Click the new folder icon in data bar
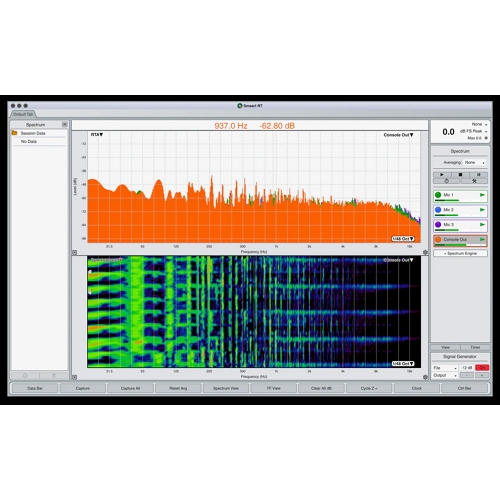This screenshot has height=500, width=500. pyautogui.click(x=25, y=376)
